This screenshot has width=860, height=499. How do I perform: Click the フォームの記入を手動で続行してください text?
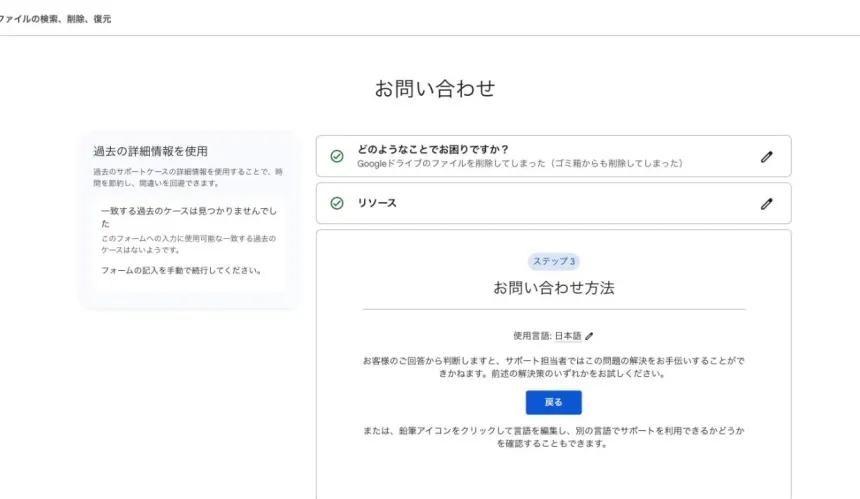click(x=182, y=270)
